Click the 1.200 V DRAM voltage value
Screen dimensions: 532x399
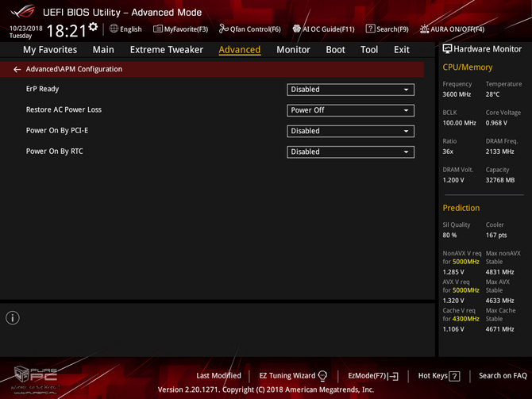453,180
